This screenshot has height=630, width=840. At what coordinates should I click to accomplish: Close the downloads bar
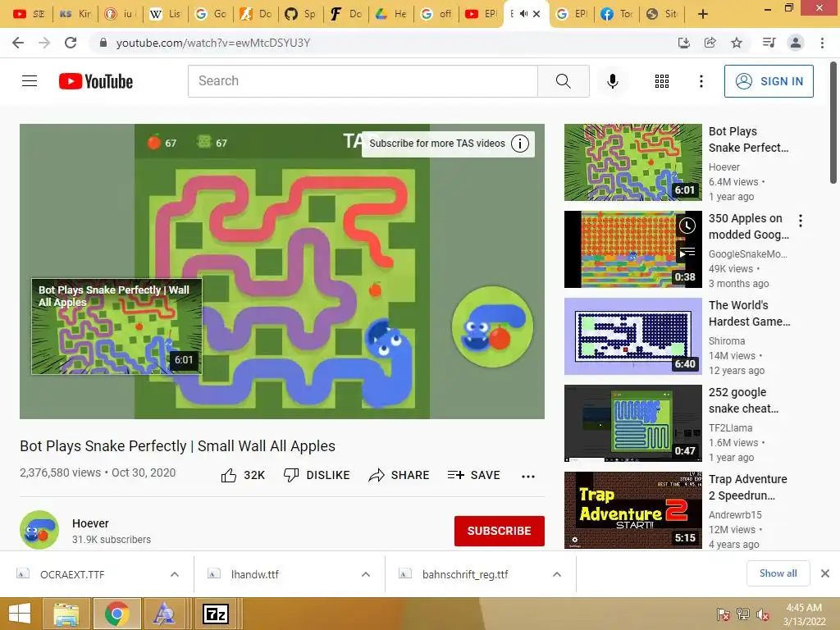tap(825, 573)
